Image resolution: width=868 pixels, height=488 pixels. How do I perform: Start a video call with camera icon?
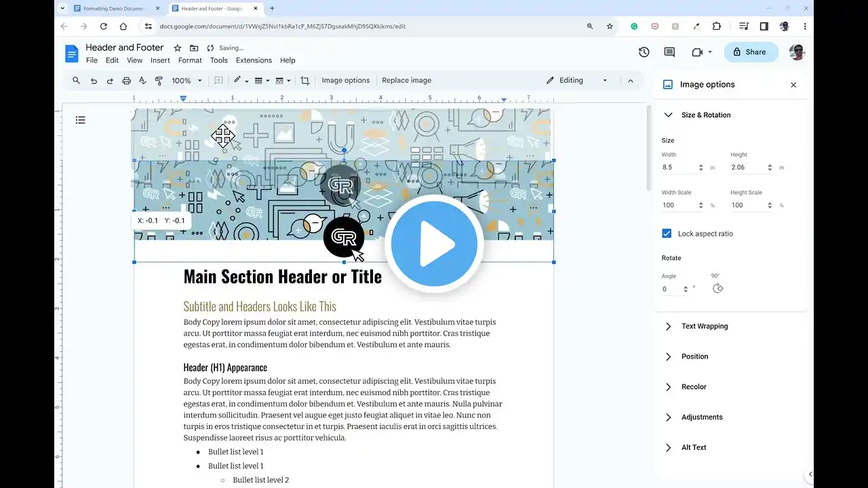coord(697,52)
